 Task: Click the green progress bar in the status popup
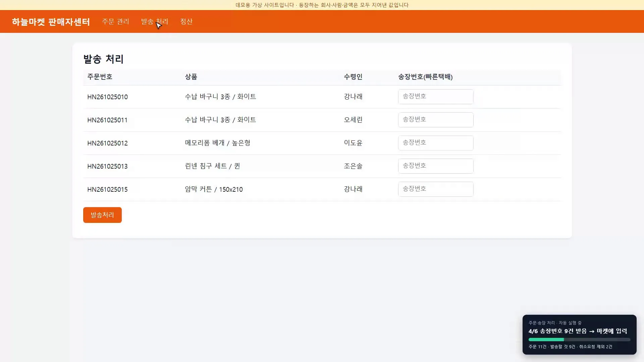[546, 340]
